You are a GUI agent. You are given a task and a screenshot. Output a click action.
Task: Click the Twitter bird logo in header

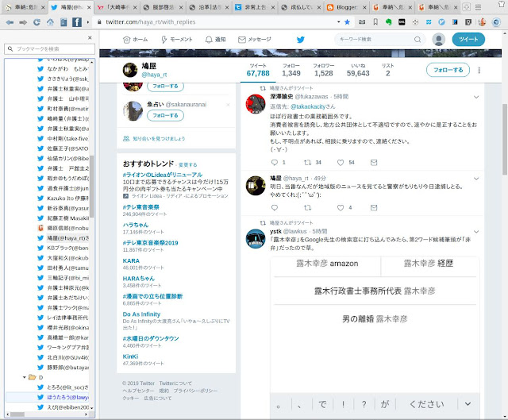(x=301, y=40)
